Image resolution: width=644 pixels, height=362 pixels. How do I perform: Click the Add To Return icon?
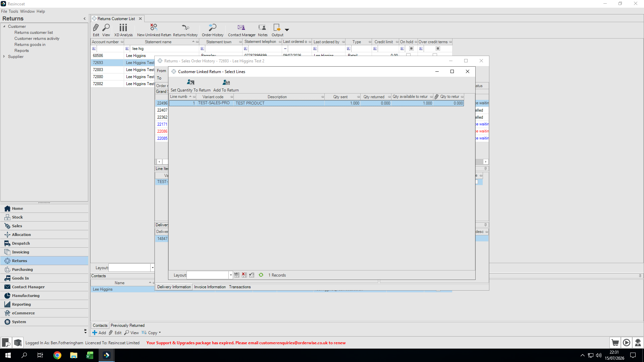point(226,82)
